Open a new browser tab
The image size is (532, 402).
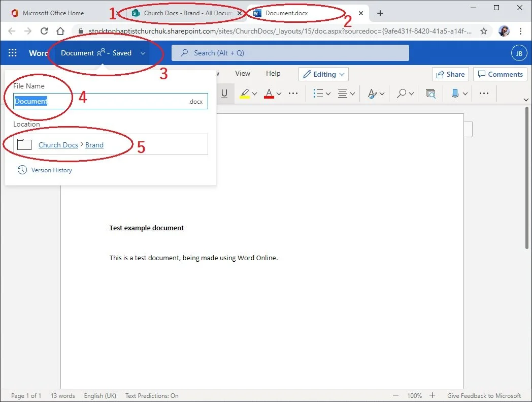pyautogui.click(x=380, y=13)
